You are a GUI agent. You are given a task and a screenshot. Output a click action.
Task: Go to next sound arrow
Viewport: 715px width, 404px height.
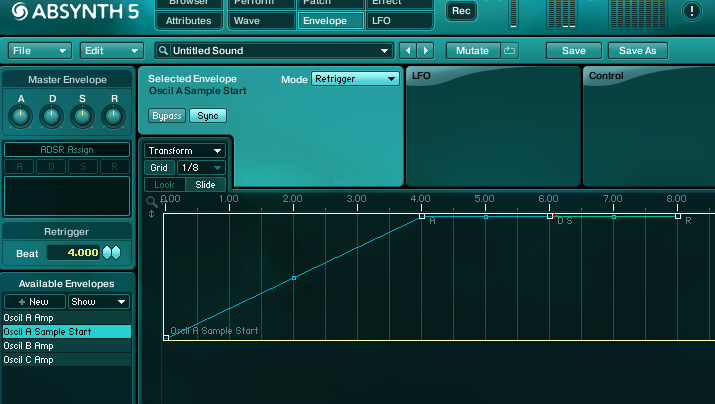(425, 51)
